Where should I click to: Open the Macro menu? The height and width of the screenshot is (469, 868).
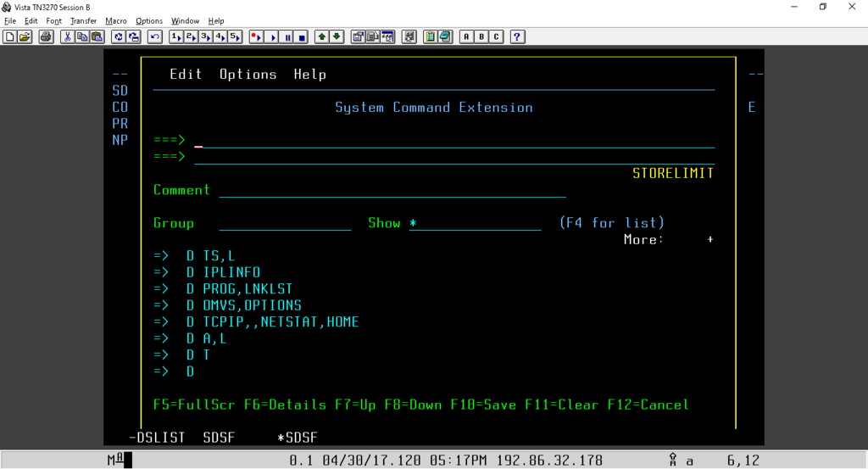115,21
